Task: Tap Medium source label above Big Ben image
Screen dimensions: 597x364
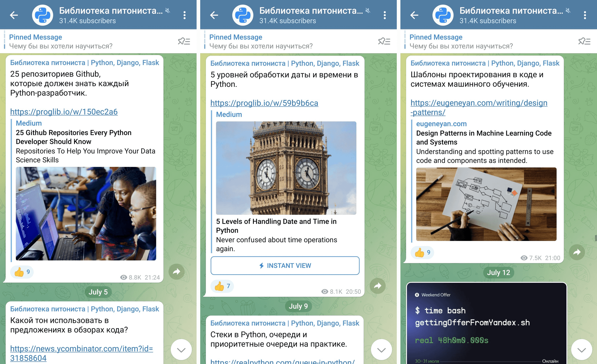Action: pyautogui.click(x=229, y=114)
